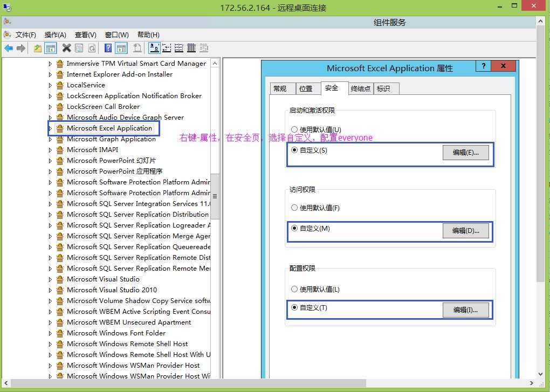Click 编辑(I)... for configuration permissions
Viewport: 550px width, 392px height.
point(465,310)
